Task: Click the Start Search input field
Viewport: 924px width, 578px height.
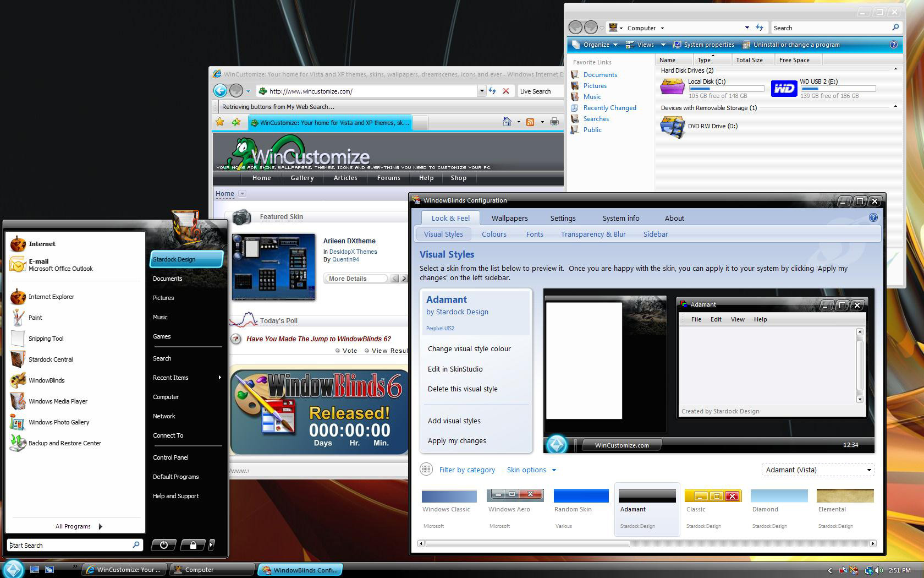Action: (x=75, y=545)
